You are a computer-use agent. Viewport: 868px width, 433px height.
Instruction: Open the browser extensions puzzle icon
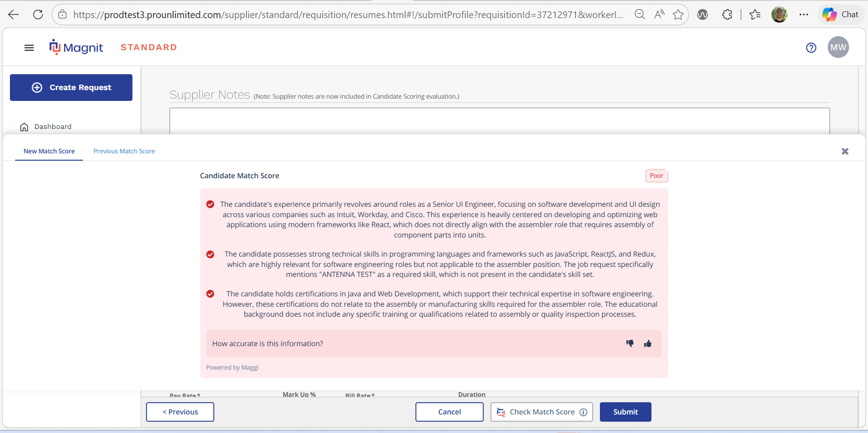pos(727,14)
